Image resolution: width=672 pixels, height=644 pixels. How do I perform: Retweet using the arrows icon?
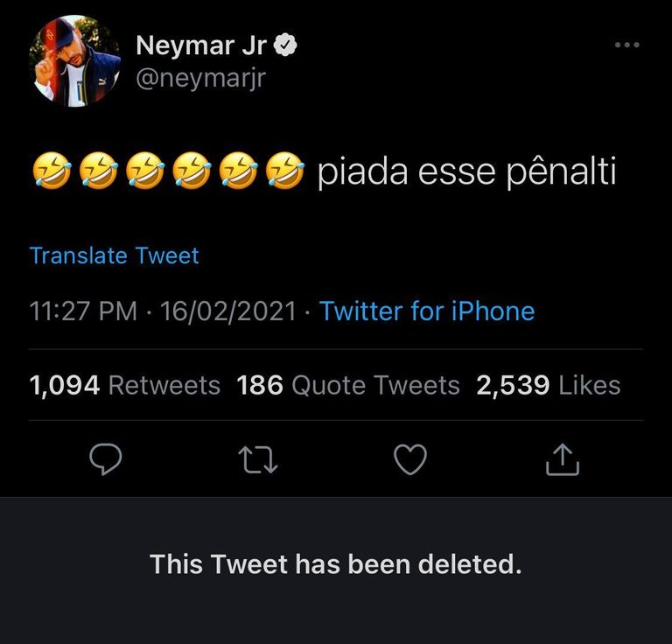click(x=259, y=459)
